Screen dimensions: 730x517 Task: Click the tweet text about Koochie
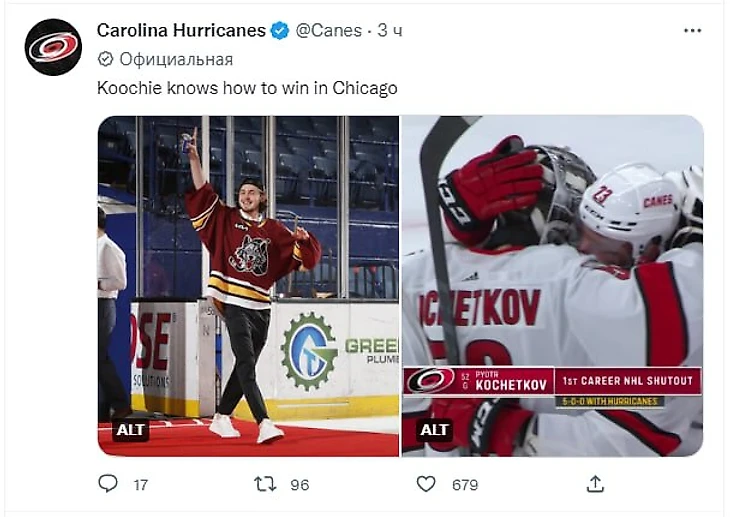click(x=247, y=88)
